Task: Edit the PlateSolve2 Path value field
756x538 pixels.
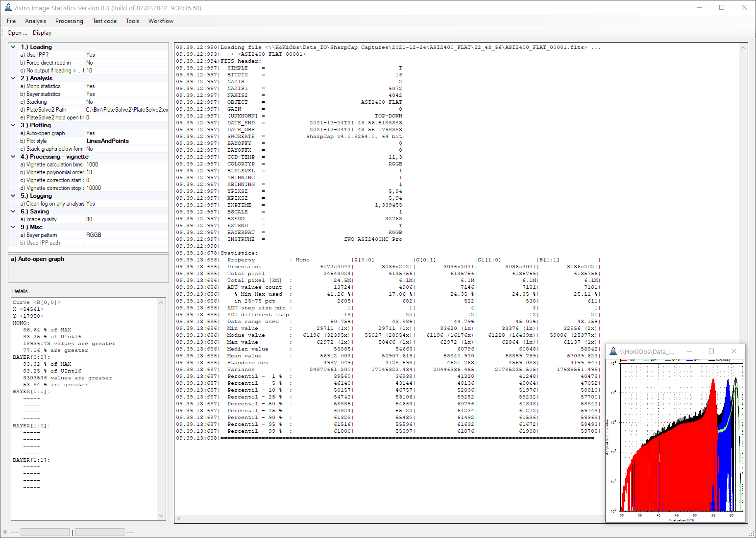Action: pos(126,110)
